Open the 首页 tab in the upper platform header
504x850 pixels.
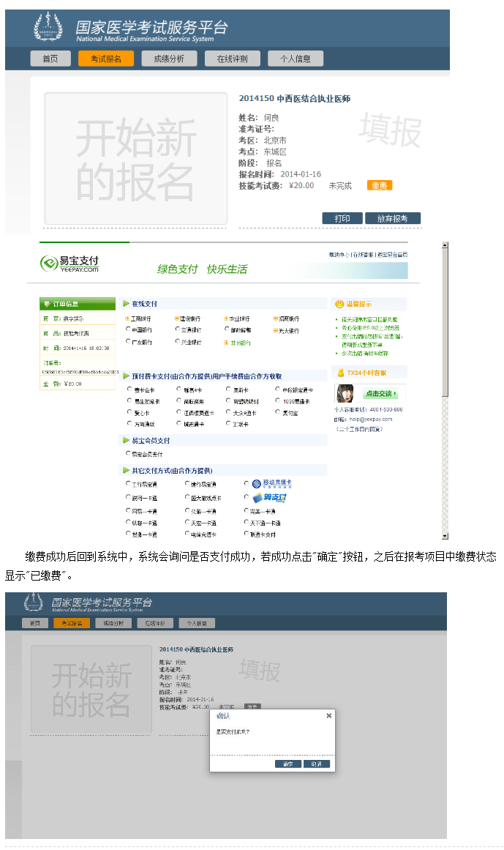pos(50,59)
